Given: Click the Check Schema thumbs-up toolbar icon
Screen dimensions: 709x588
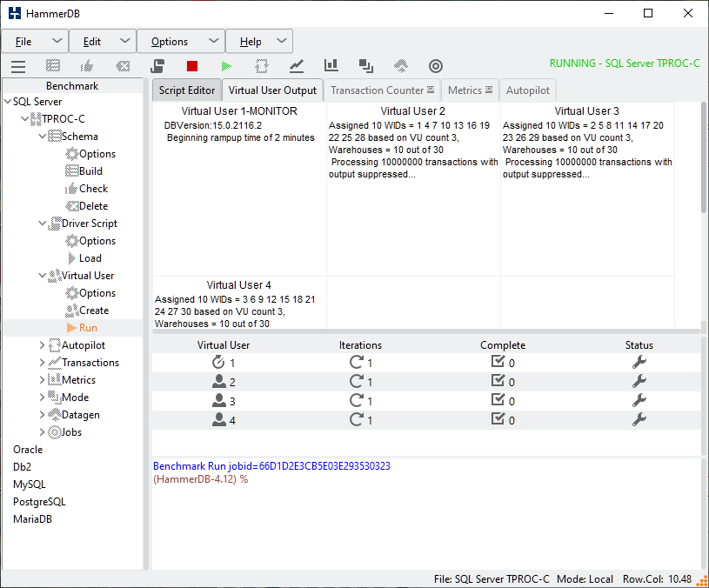Looking at the screenshot, I should point(87,66).
